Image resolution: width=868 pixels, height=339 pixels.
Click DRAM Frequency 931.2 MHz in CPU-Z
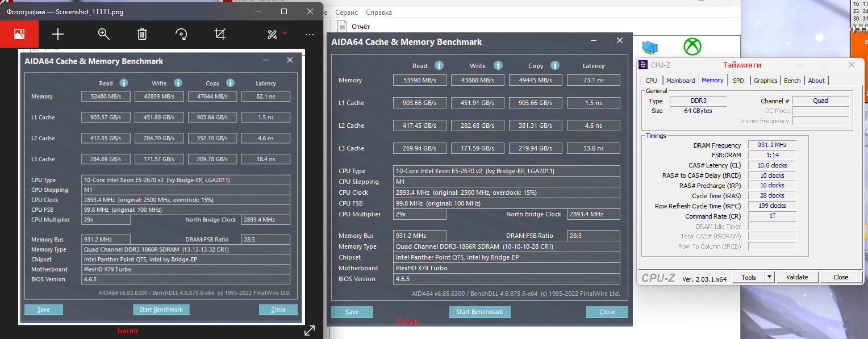tap(773, 145)
